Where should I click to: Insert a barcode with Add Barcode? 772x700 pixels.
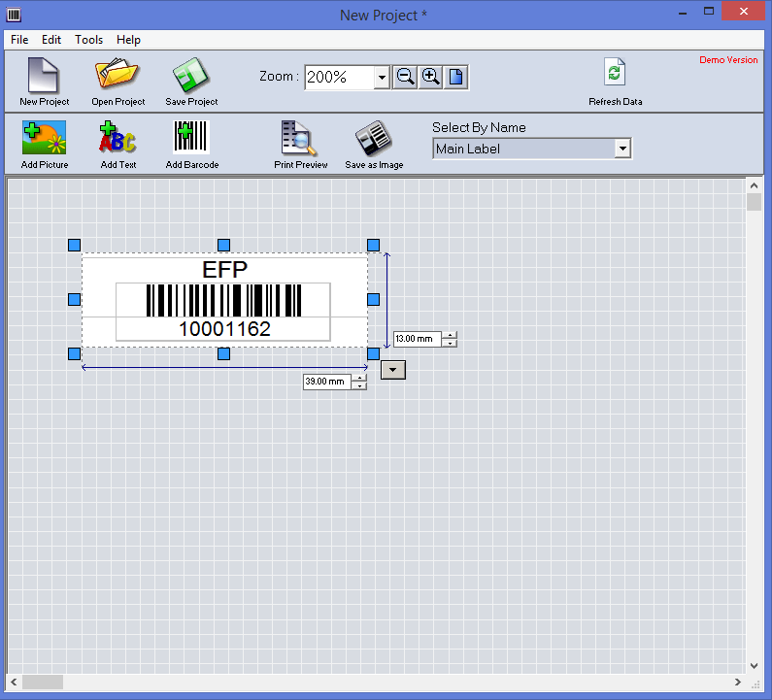pyautogui.click(x=191, y=138)
